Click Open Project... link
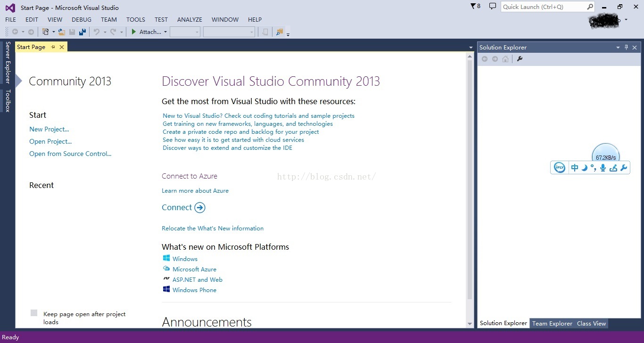 click(50, 141)
